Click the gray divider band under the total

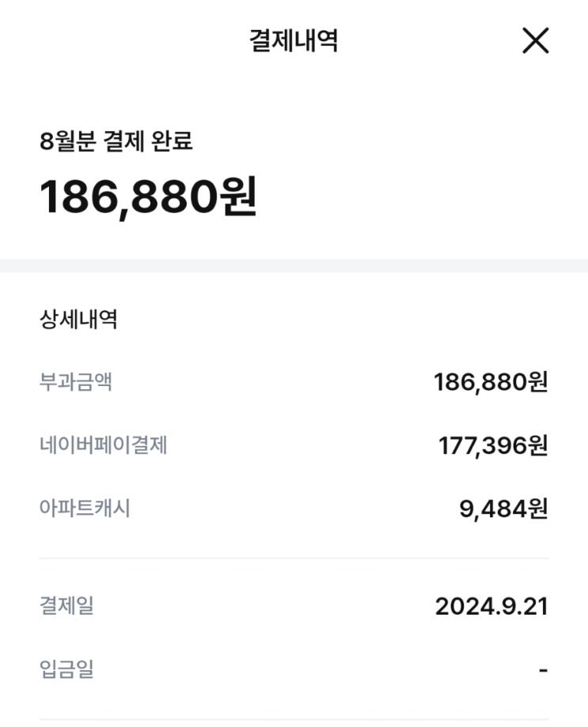pyautogui.click(x=294, y=266)
